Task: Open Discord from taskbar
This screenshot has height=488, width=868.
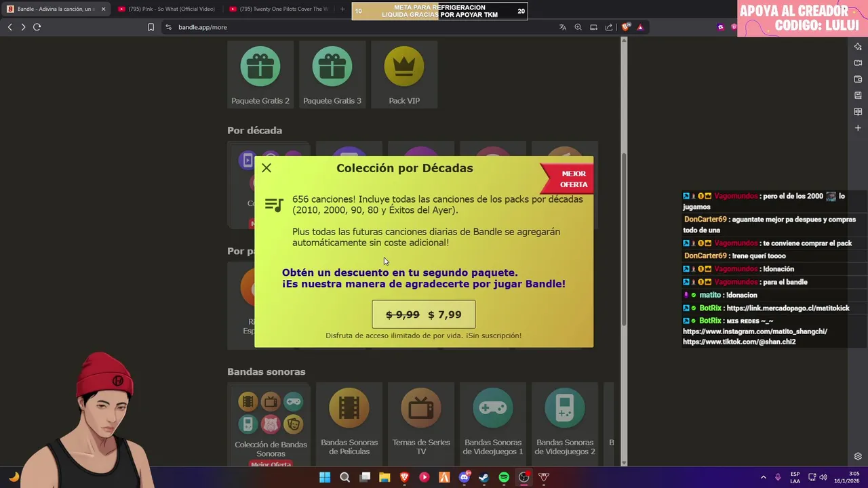Action: [x=465, y=477]
